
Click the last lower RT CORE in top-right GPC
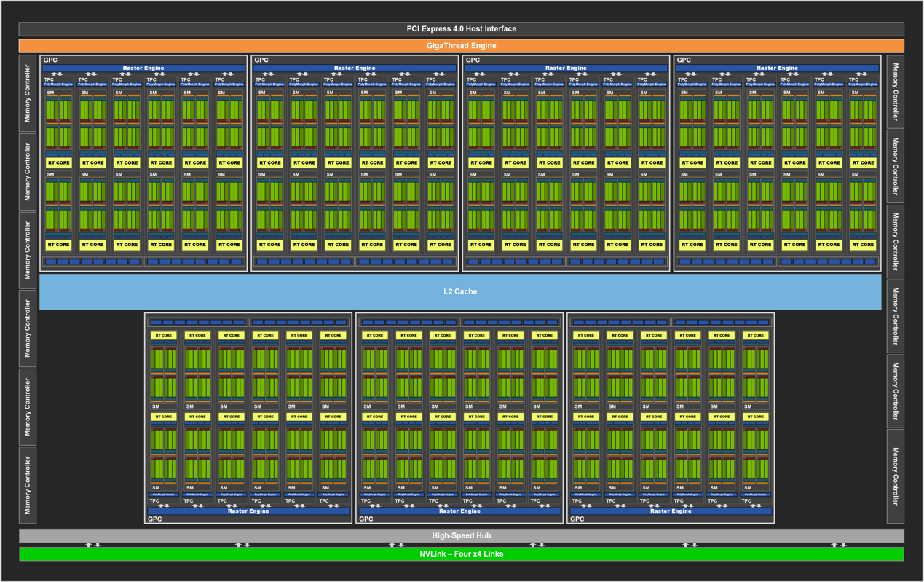(863, 245)
